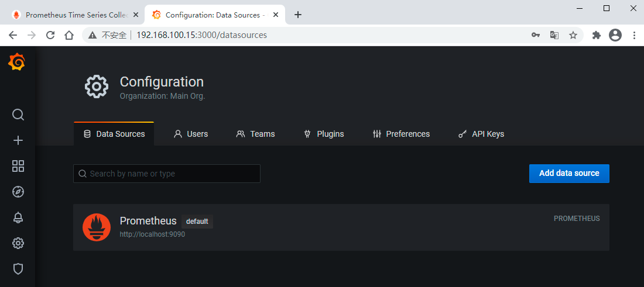The image size is (644, 287).
Task: Open a new browser tab
Action: click(x=298, y=15)
